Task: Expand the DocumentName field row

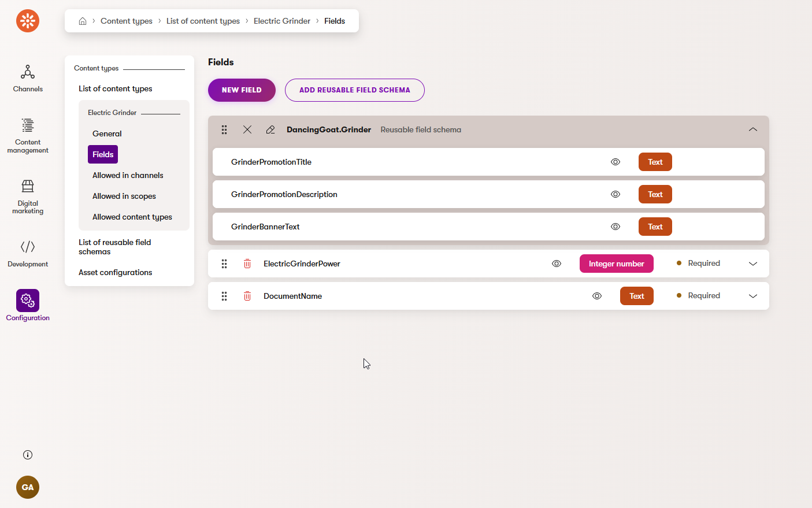Action: (x=752, y=296)
